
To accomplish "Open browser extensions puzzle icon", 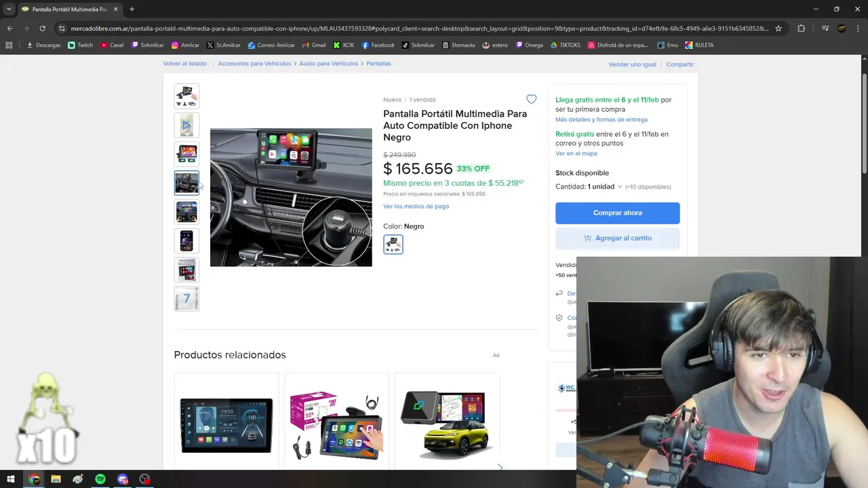I will tap(801, 28).
